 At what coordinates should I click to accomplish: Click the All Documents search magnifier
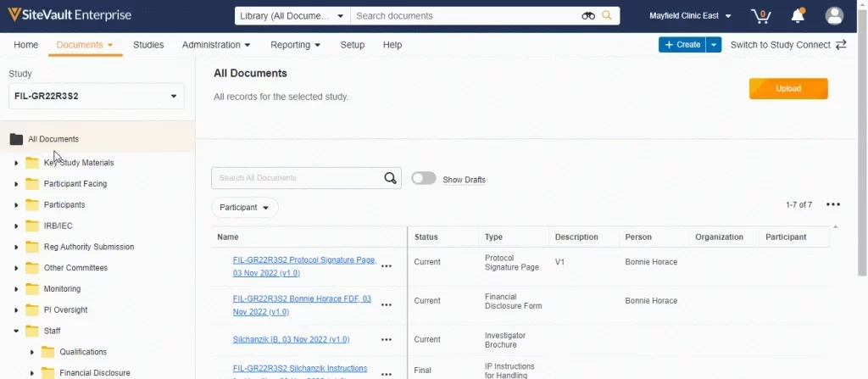coord(390,178)
